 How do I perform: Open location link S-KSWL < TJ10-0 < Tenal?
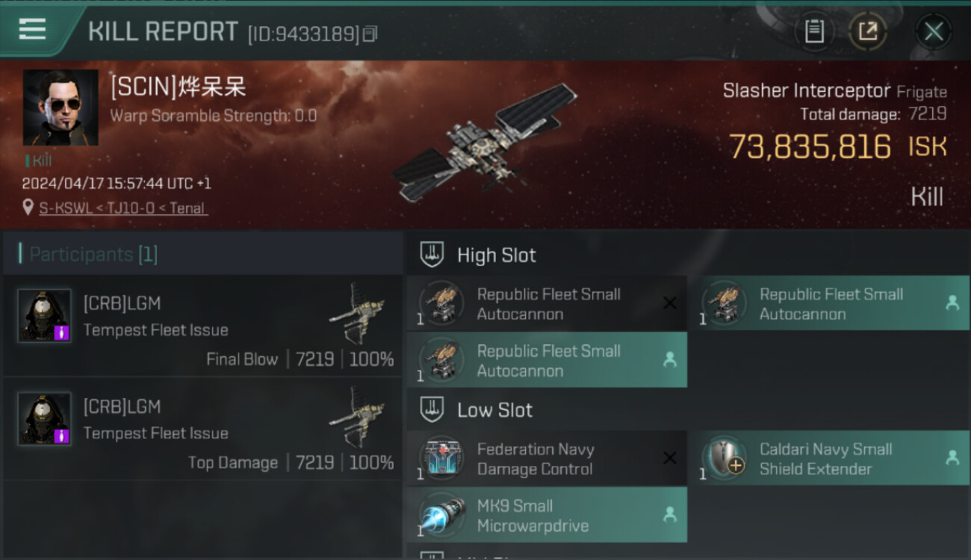click(x=123, y=208)
